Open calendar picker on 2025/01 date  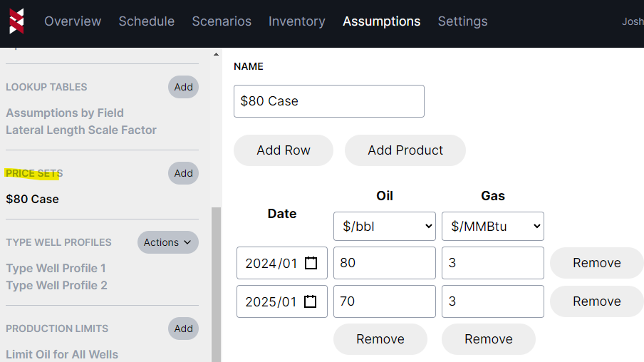[311, 301]
